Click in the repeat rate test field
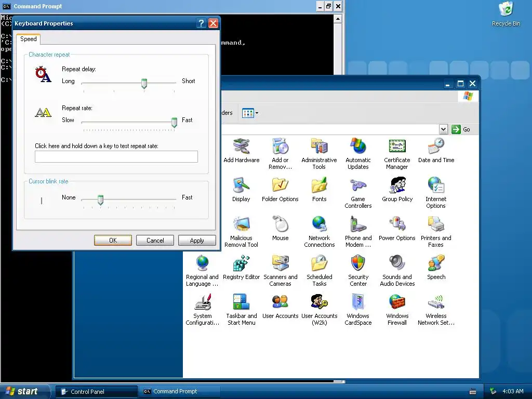The height and width of the screenshot is (399, 532). point(116,157)
